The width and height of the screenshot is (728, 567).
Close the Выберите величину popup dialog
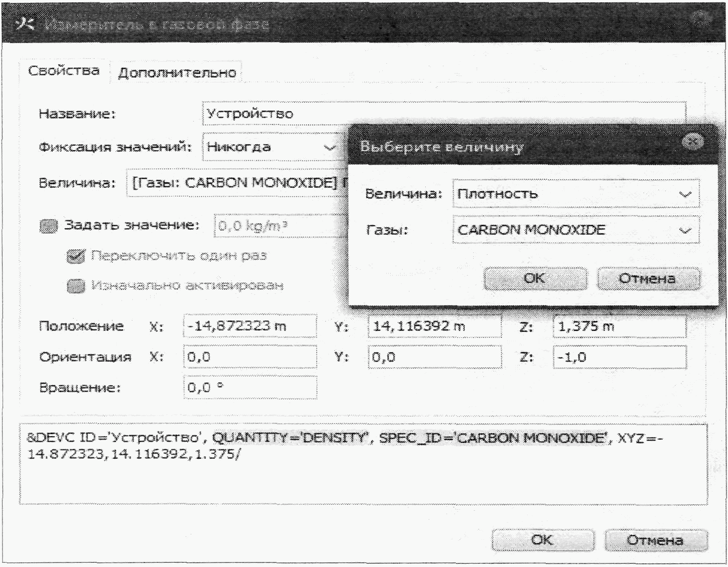pyautogui.click(x=692, y=143)
